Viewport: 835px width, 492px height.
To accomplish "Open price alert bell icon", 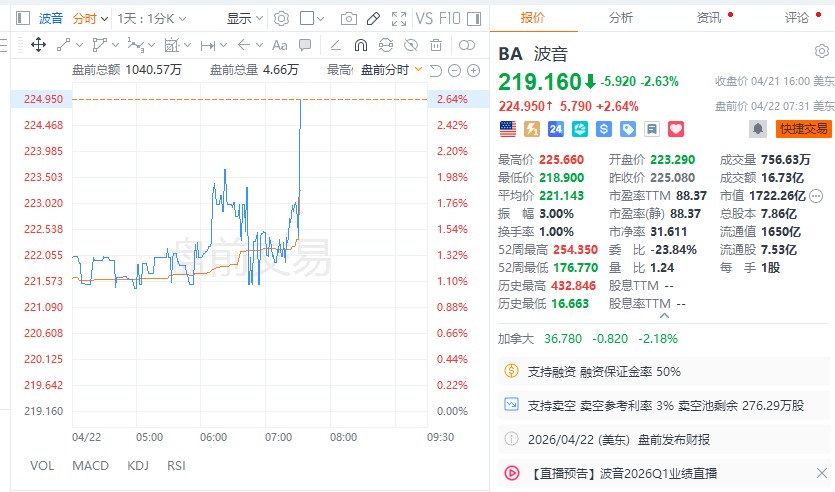I will pyautogui.click(x=758, y=129).
